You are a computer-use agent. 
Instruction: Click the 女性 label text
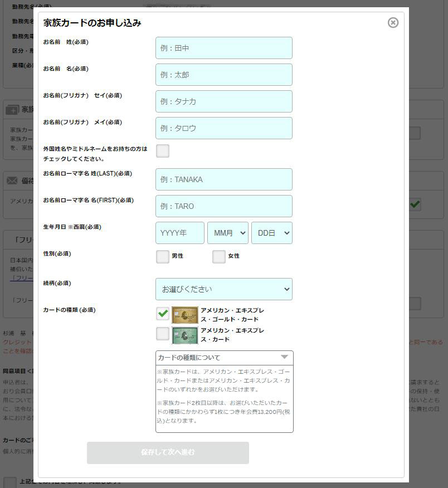pyautogui.click(x=234, y=256)
